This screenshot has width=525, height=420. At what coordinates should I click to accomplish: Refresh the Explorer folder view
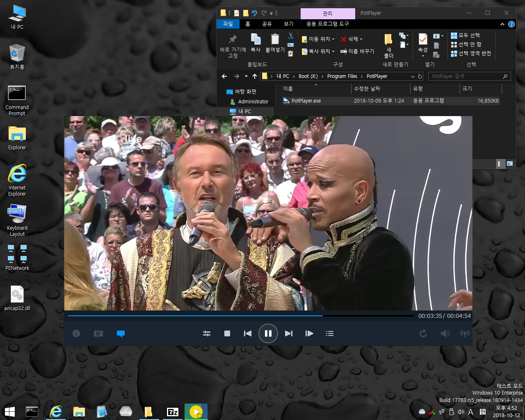420,76
